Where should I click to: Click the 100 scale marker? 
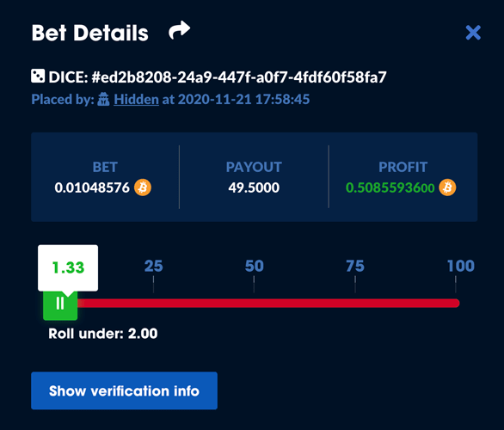[461, 266]
